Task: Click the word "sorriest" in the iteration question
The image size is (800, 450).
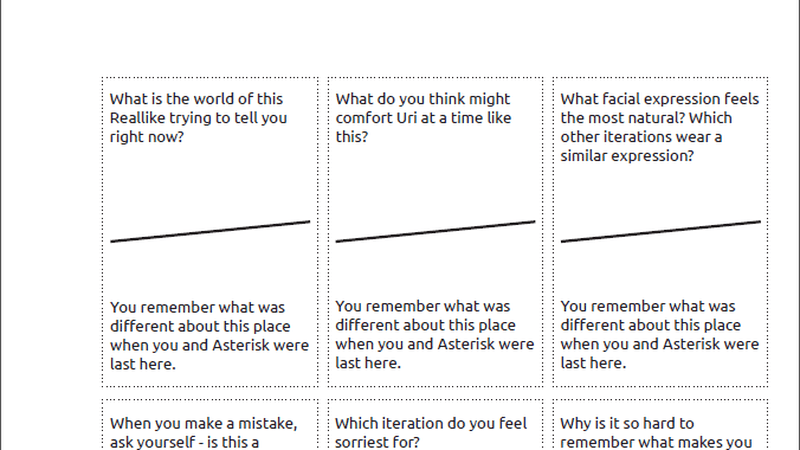Action: pos(363,442)
